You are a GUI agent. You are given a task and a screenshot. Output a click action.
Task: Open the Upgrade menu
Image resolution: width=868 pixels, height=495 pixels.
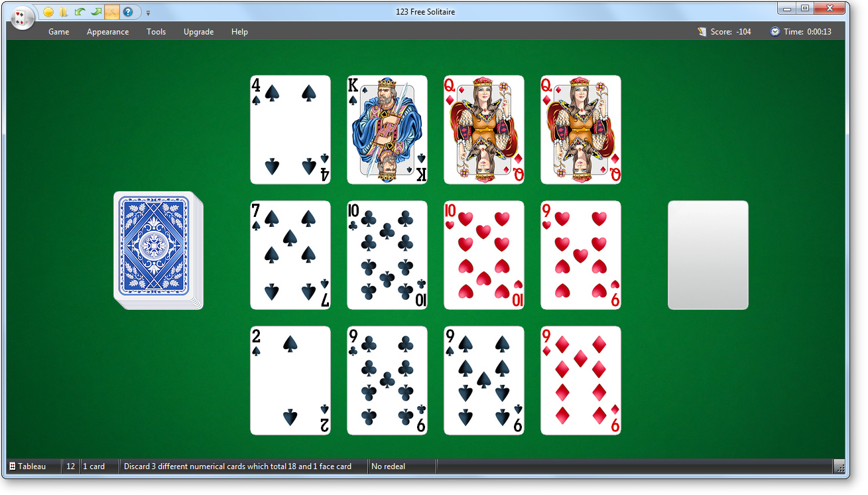(x=198, y=31)
